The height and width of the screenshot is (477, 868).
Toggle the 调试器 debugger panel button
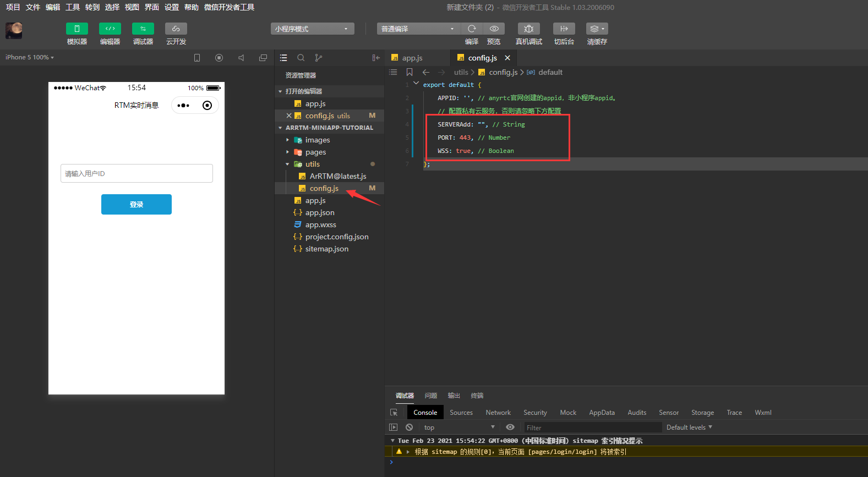[143, 29]
